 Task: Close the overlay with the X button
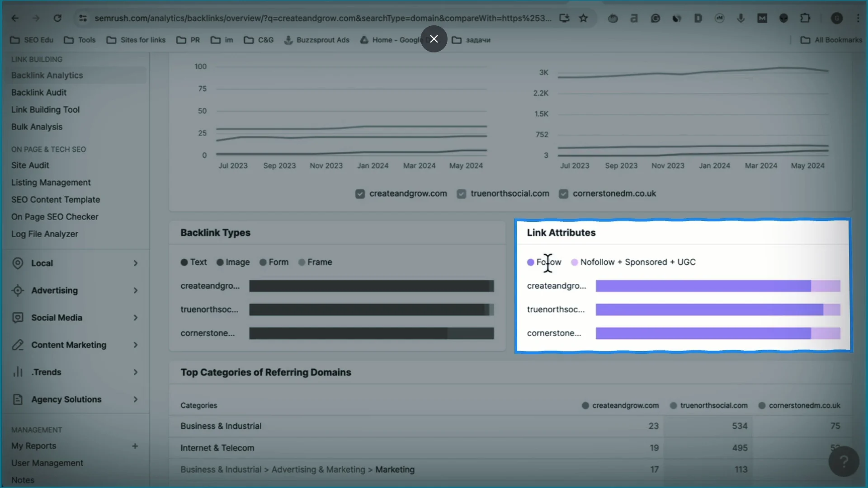434,39
